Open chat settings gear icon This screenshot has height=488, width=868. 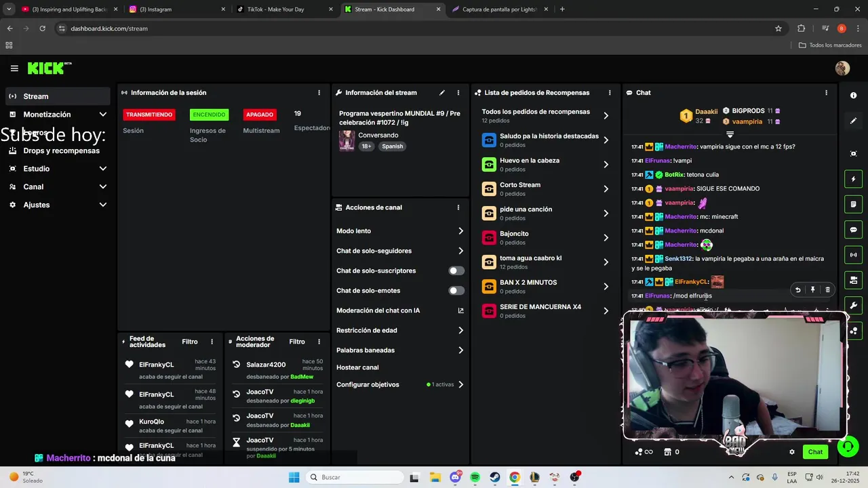[x=791, y=452]
